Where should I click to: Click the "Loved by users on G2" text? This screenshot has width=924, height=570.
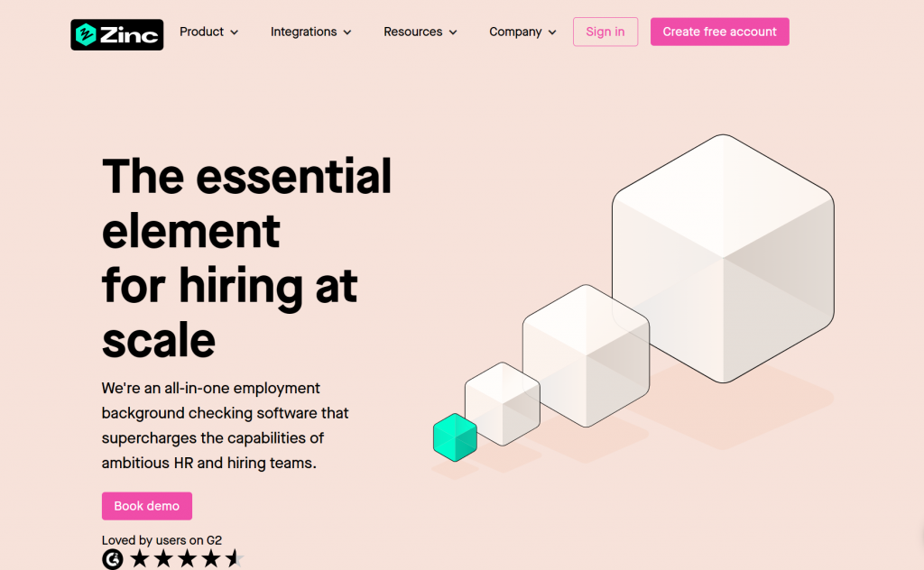[x=162, y=540]
